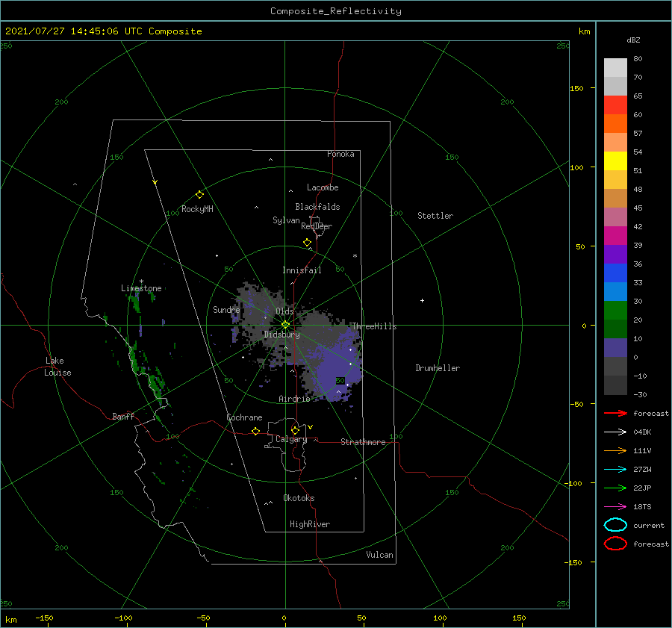Click the Innisfail city label

302,270
